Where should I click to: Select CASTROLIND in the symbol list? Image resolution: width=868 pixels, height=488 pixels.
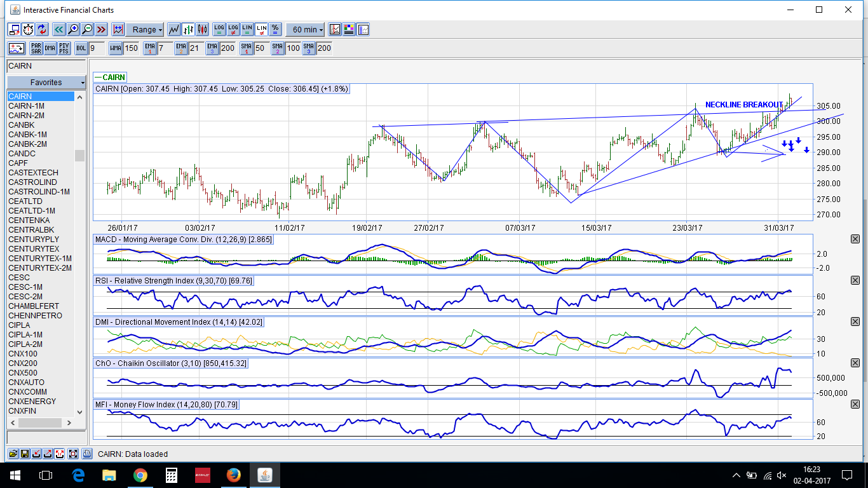click(41, 182)
